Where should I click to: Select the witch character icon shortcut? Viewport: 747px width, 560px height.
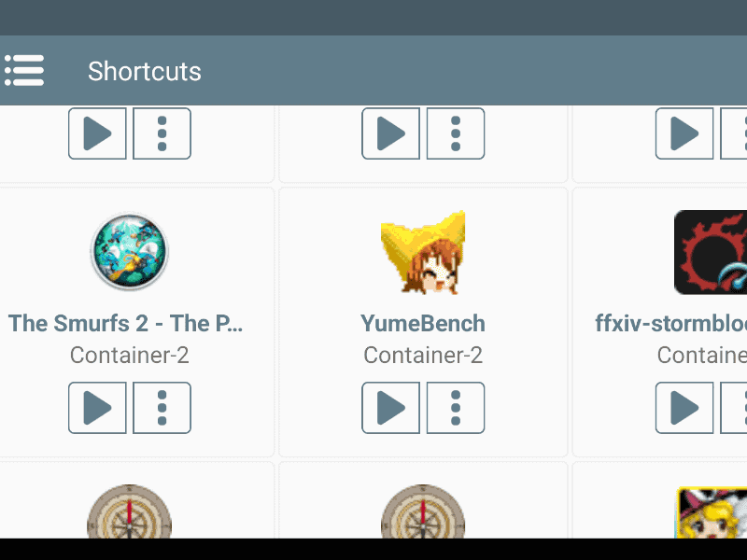pos(712,515)
